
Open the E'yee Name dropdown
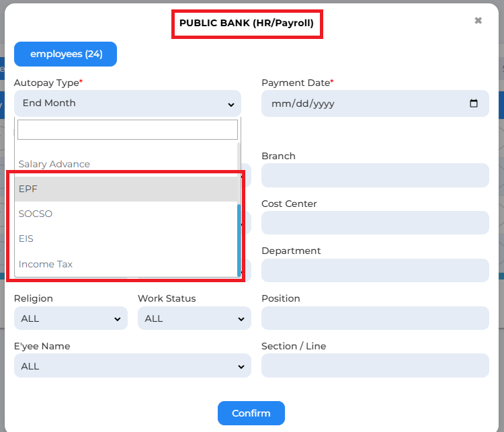(x=132, y=365)
